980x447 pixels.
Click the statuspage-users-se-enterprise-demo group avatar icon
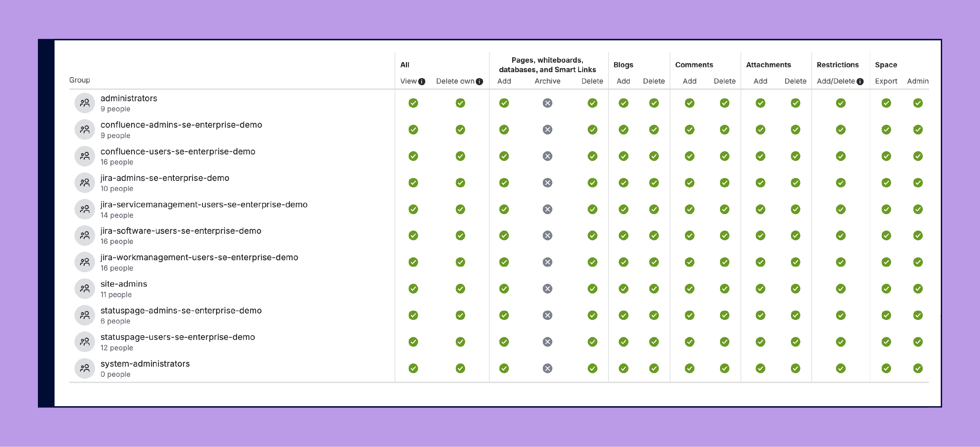point(85,341)
